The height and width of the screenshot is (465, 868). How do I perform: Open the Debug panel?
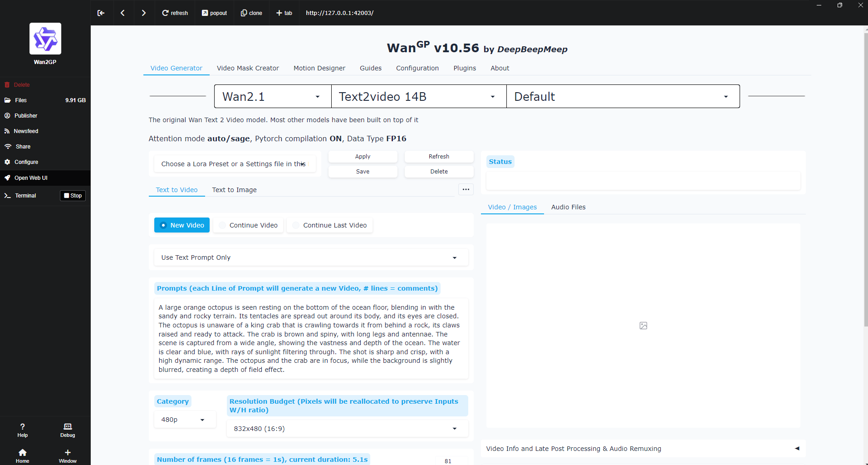(68, 430)
